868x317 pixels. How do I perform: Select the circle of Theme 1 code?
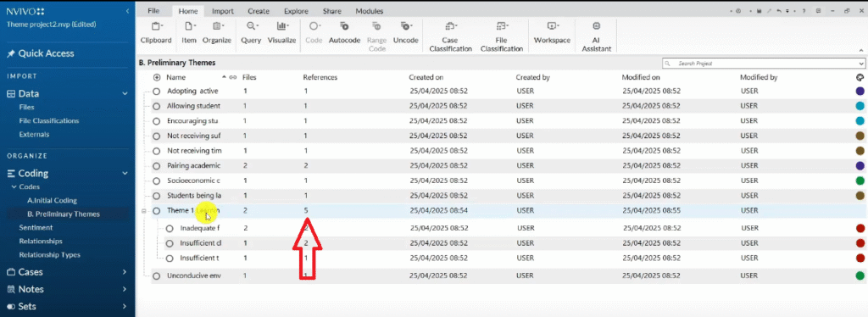click(157, 211)
